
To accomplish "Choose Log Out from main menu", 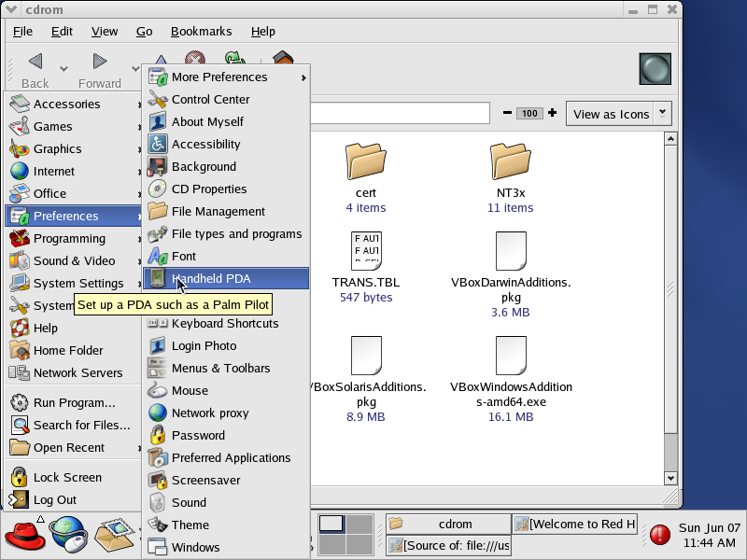I will point(74,499).
